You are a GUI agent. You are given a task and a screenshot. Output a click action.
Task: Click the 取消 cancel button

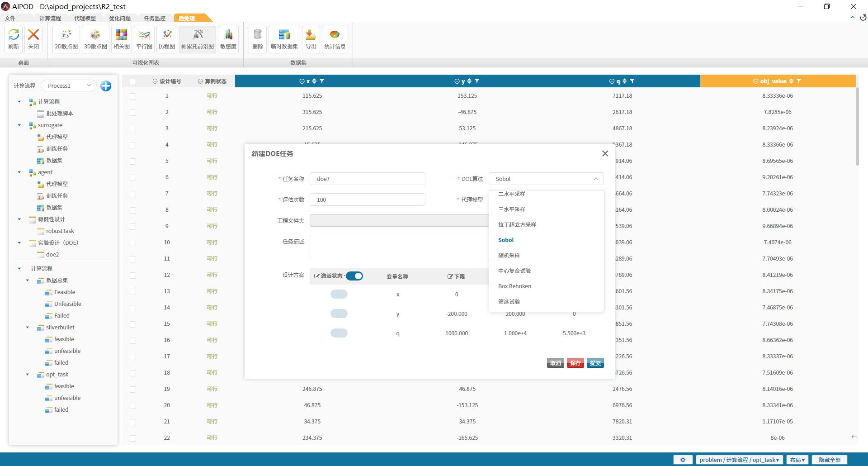point(555,363)
